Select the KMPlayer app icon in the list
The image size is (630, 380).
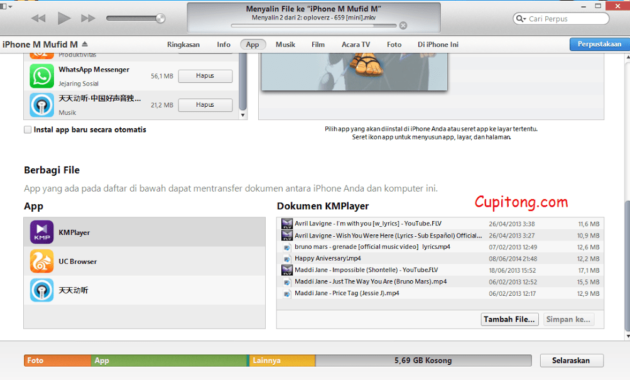[x=41, y=232]
